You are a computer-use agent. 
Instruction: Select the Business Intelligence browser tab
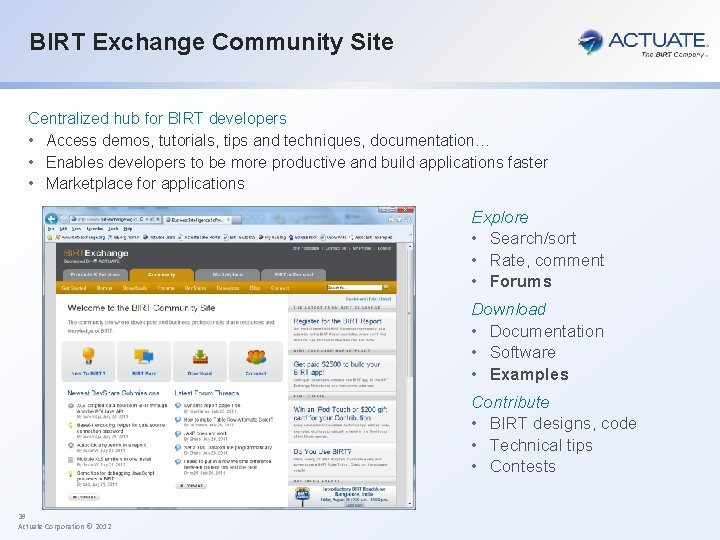(x=197, y=219)
